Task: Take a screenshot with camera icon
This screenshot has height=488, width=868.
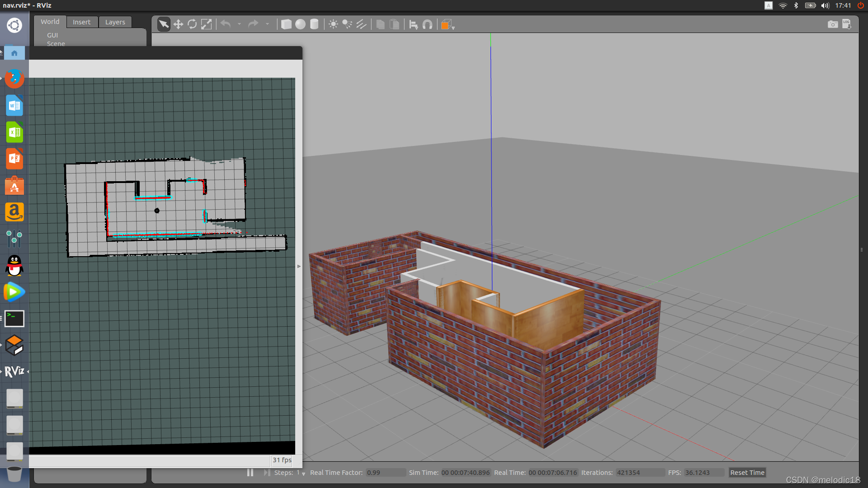Action: tap(833, 24)
